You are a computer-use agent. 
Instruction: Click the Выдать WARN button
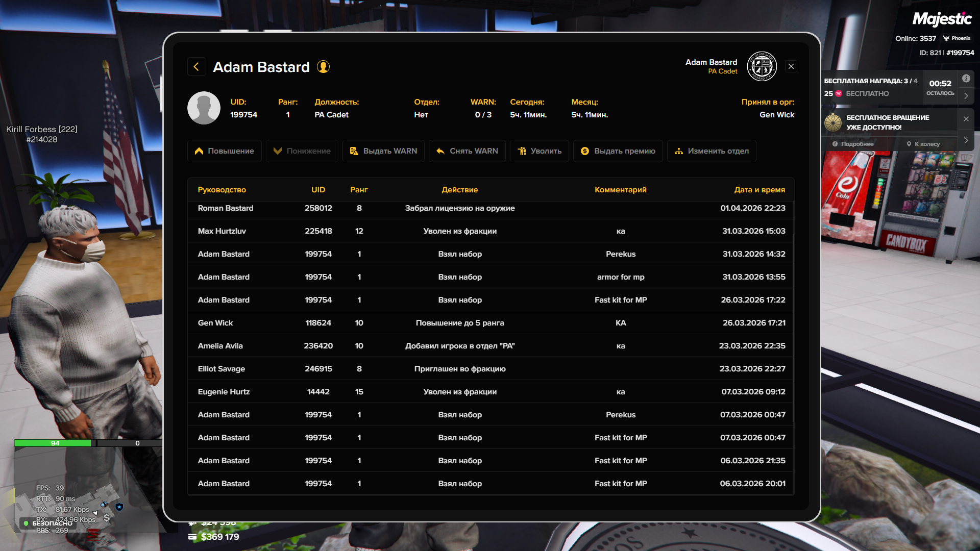pyautogui.click(x=383, y=151)
